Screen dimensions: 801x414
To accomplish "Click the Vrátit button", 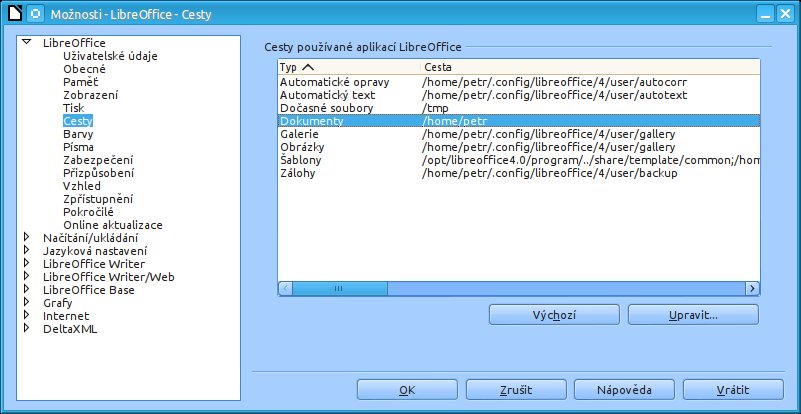I will coord(733,390).
